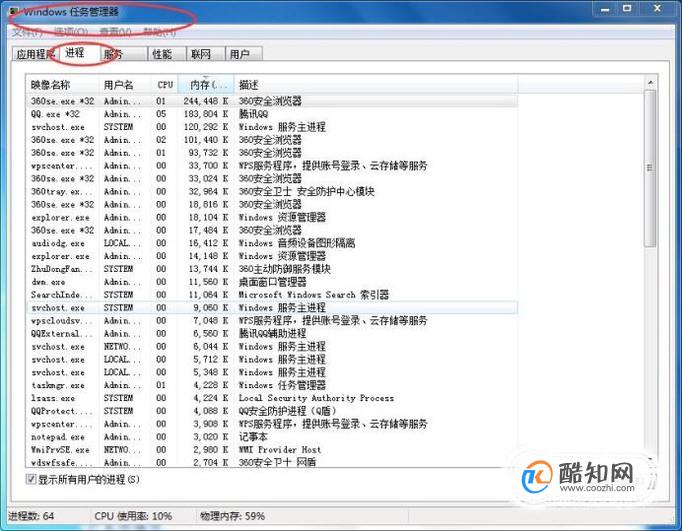Select the SearchInde... process row
This screenshot has width=682, height=531.
(272, 295)
